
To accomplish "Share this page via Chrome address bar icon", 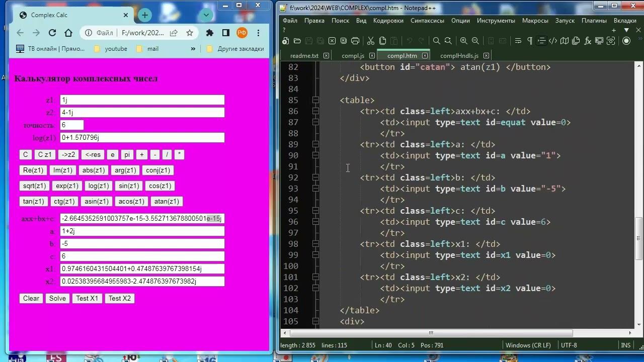I will pyautogui.click(x=174, y=33).
